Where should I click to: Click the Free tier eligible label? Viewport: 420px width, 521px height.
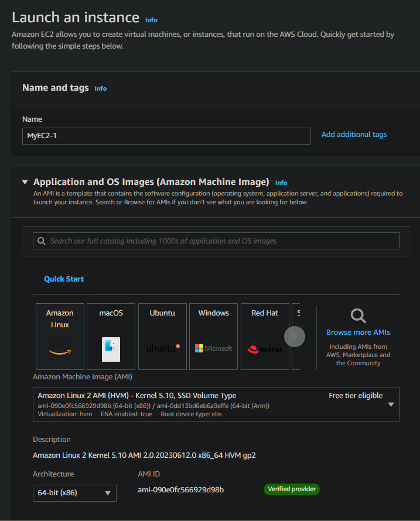356,395
